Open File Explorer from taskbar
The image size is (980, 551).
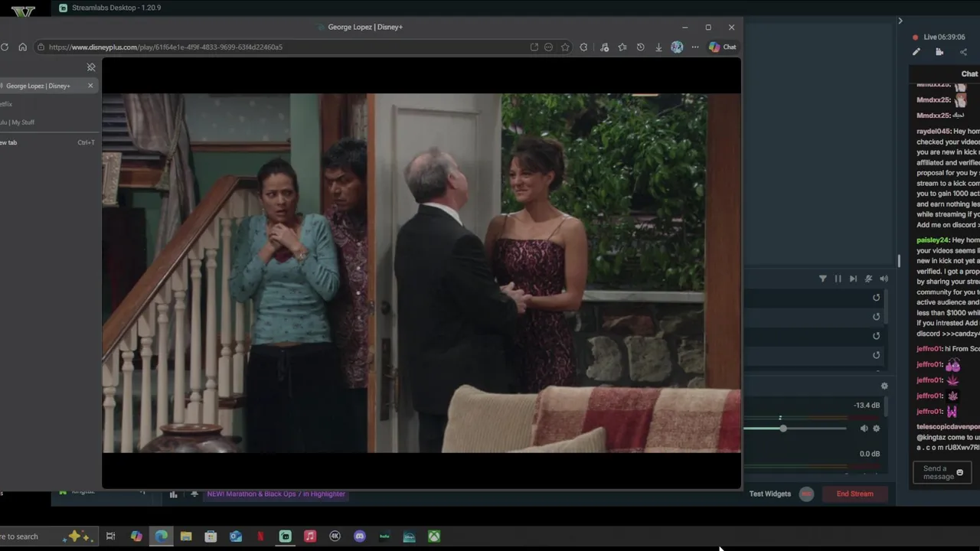click(x=186, y=536)
